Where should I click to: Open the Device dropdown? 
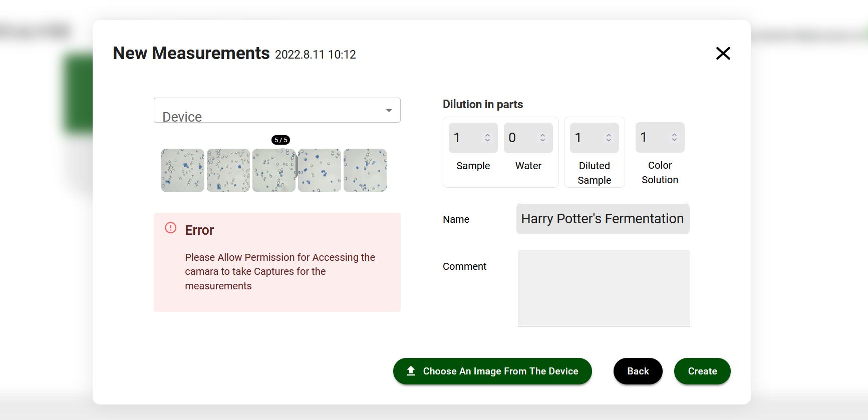click(277, 110)
